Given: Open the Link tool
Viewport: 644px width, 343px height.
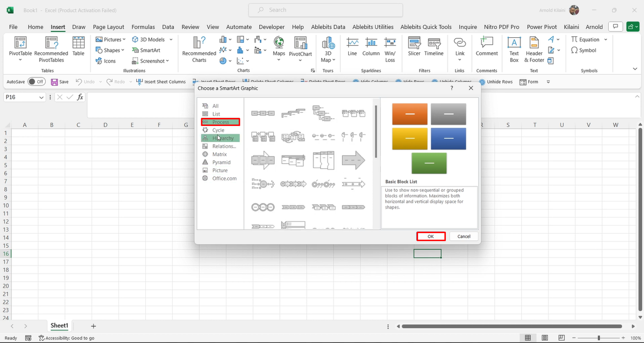Looking at the screenshot, I should 460,49.
